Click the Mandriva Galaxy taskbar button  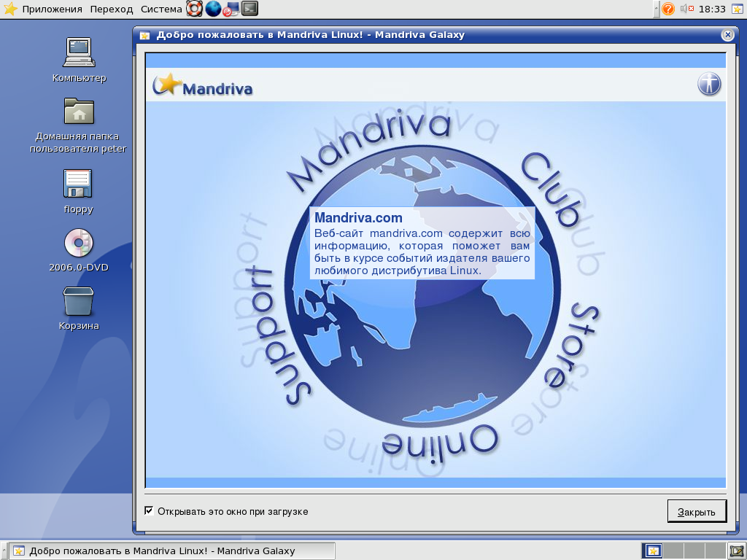pos(173,551)
